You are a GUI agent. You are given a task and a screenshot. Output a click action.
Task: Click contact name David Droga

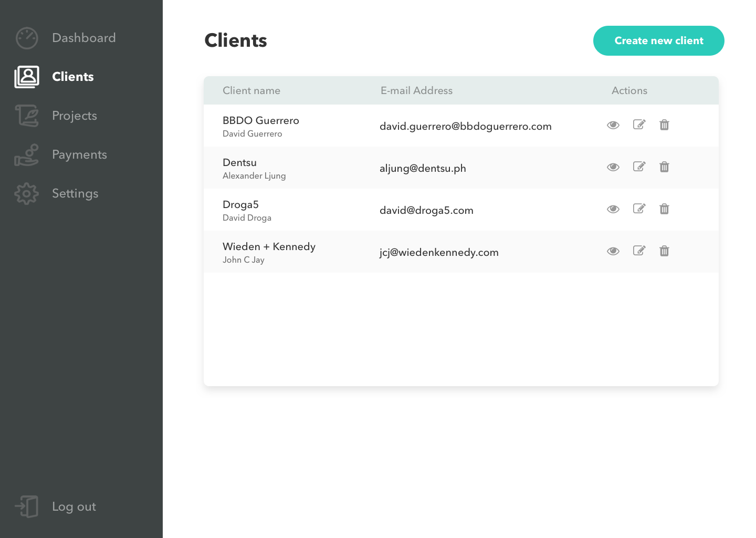click(x=247, y=218)
